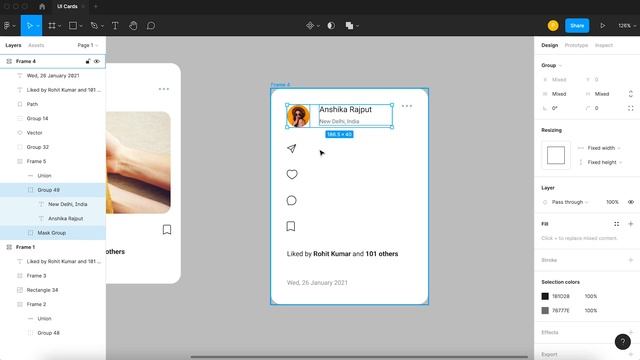
Task: Open the shape tools dropdown arrow
Action: [81, 26]
